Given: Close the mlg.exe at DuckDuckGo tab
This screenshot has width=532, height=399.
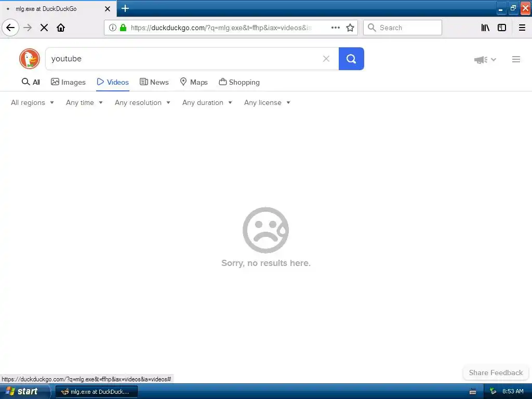Looking at the screenshot, I should [108, 9].
